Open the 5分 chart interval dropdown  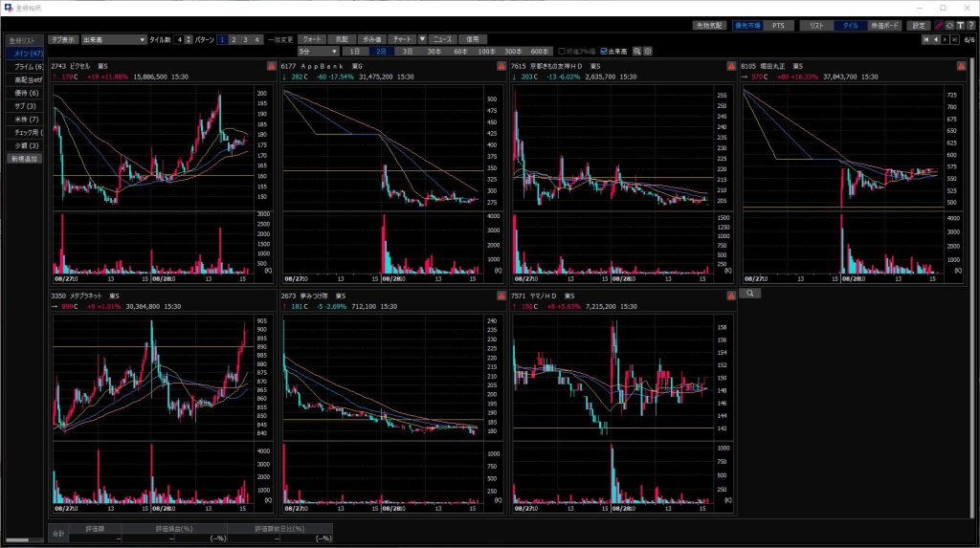[318, 51]
